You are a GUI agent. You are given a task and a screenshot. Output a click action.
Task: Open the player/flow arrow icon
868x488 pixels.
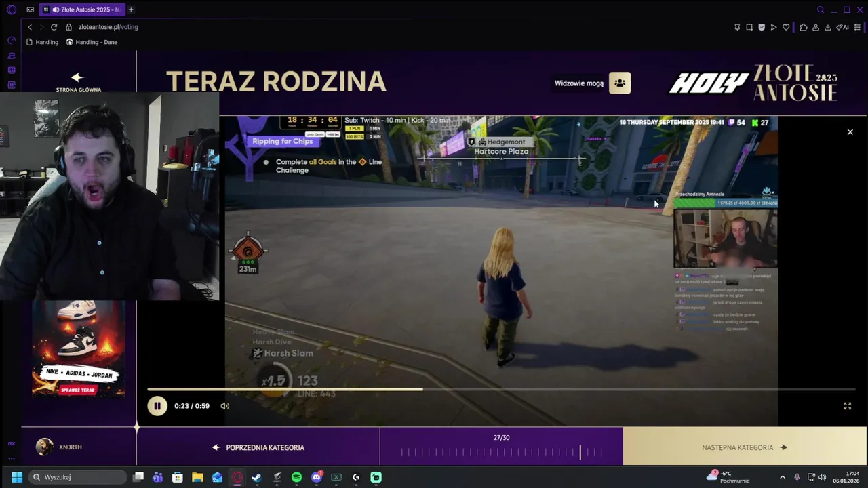[774, 27]
